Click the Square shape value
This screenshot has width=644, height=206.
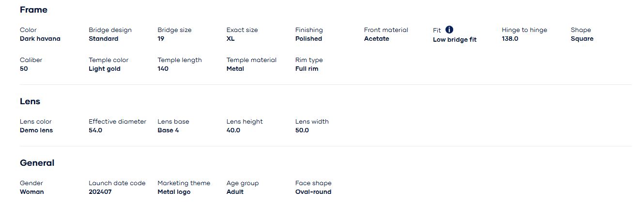tap(582, 39)
